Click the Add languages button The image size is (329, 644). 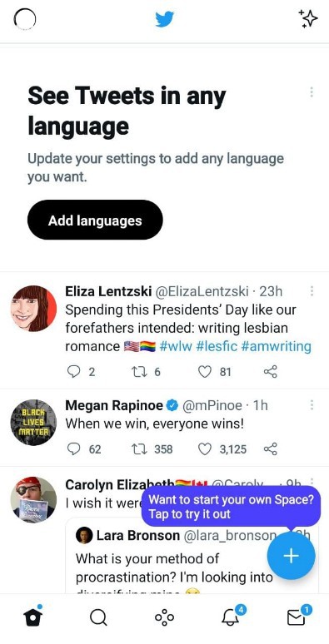click(95, 220)
